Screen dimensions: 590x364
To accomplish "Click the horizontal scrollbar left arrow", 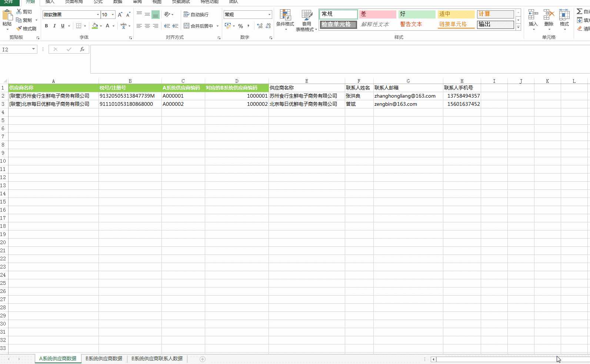I will [x=433, y=359].
